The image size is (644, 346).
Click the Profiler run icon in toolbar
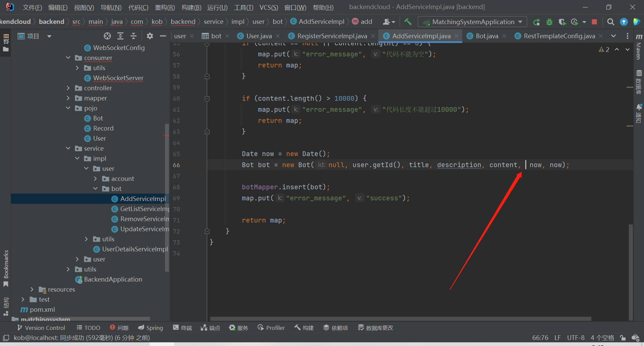pos(575,22)
